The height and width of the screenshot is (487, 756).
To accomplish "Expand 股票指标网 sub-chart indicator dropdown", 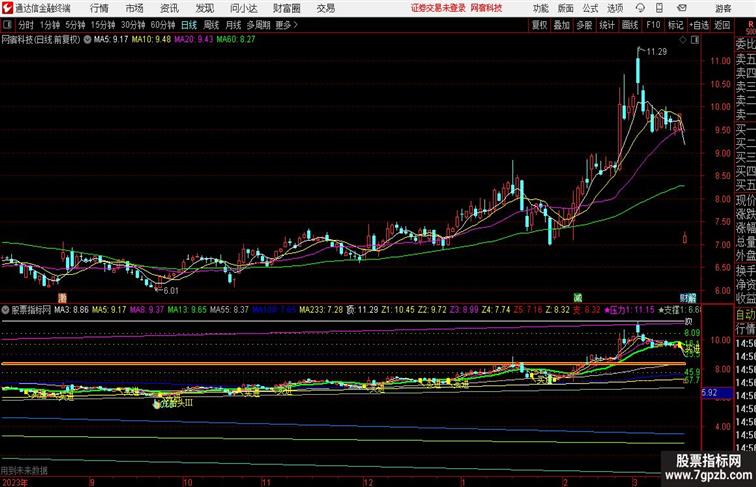I will 6,310.
